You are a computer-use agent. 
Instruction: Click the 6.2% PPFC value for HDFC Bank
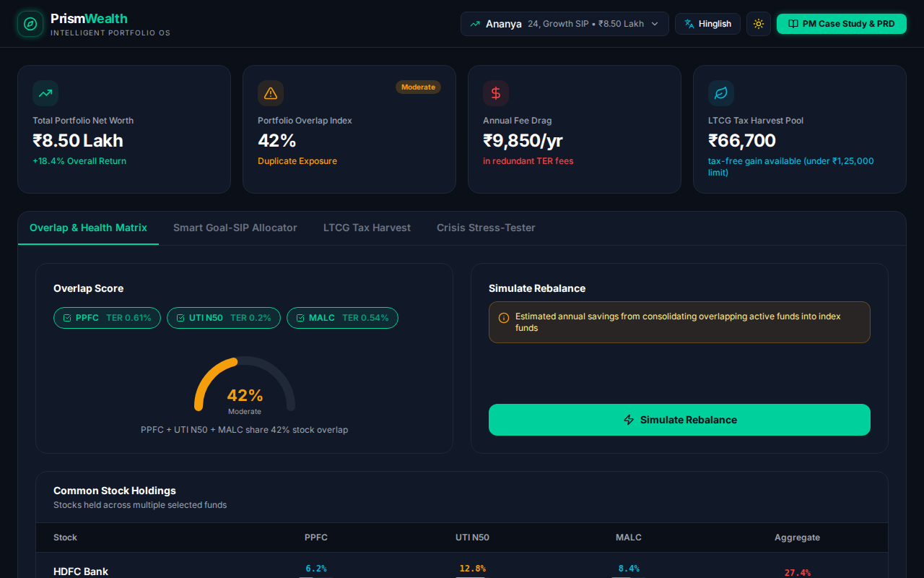316,569
